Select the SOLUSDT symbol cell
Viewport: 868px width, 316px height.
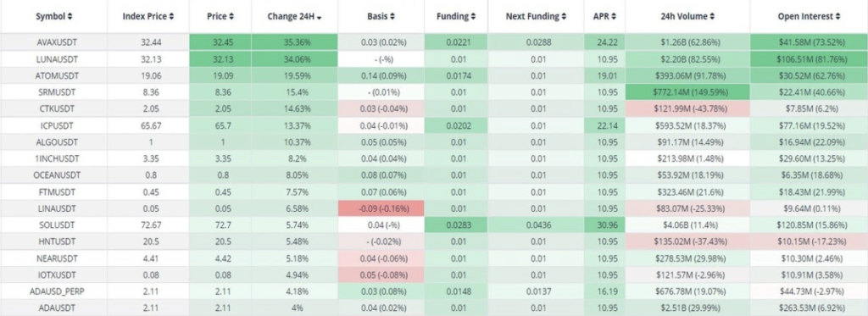(x=54, y=225)
